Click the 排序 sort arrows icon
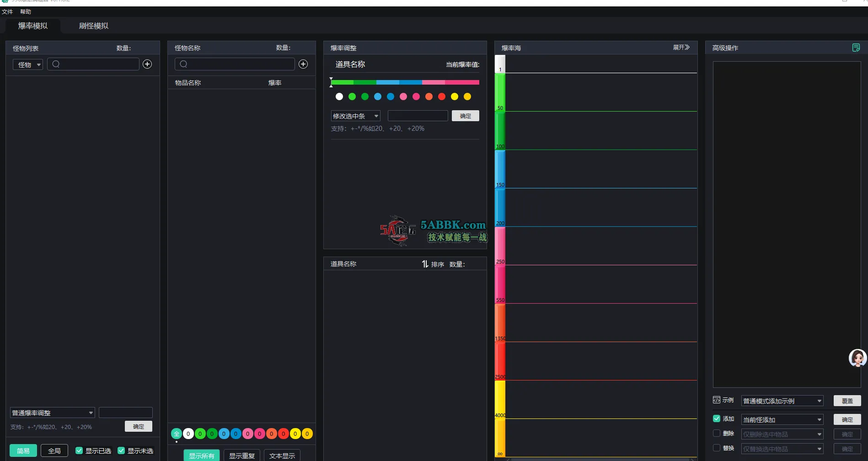This screenshot has height=461, width=868. click(x=425, y=264)
